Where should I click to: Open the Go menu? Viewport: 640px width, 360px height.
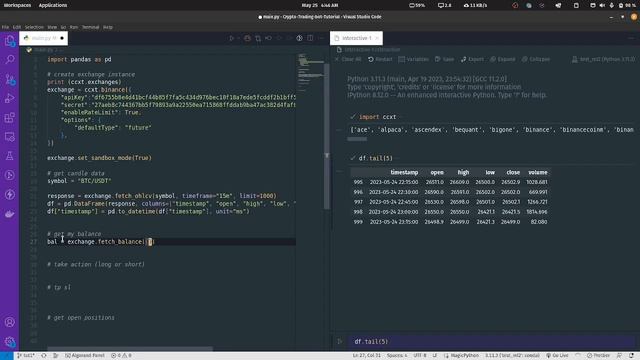(63, 27)
